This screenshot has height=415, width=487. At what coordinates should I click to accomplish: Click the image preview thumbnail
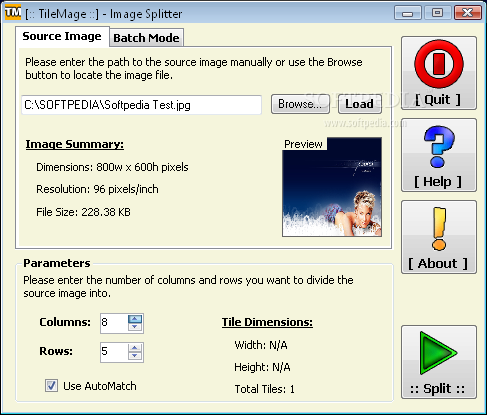click(x=332, y=187)
